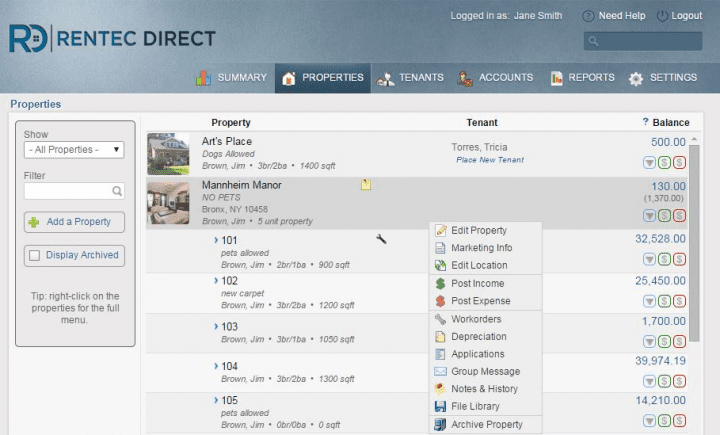Click the wrench icon on unit 101
The width and height of the screenshot is (720, 435).
coord(381,239)
